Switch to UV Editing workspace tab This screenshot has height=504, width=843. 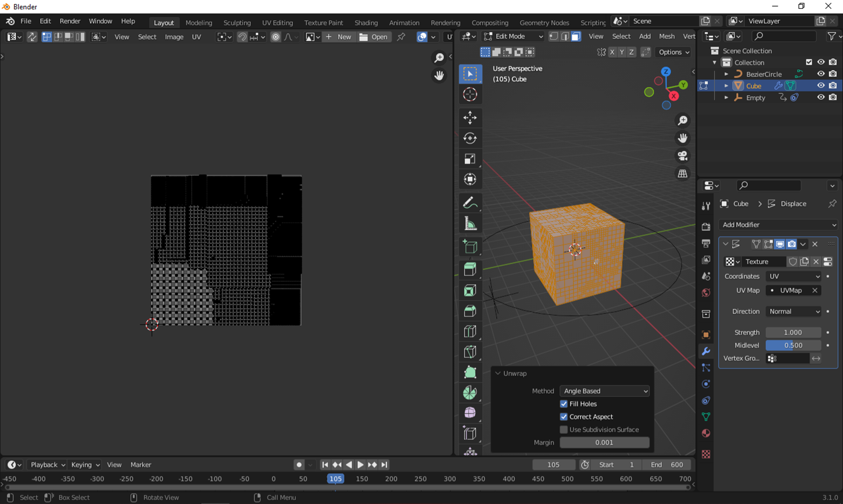pyautogui.click(x=277, y=22)
